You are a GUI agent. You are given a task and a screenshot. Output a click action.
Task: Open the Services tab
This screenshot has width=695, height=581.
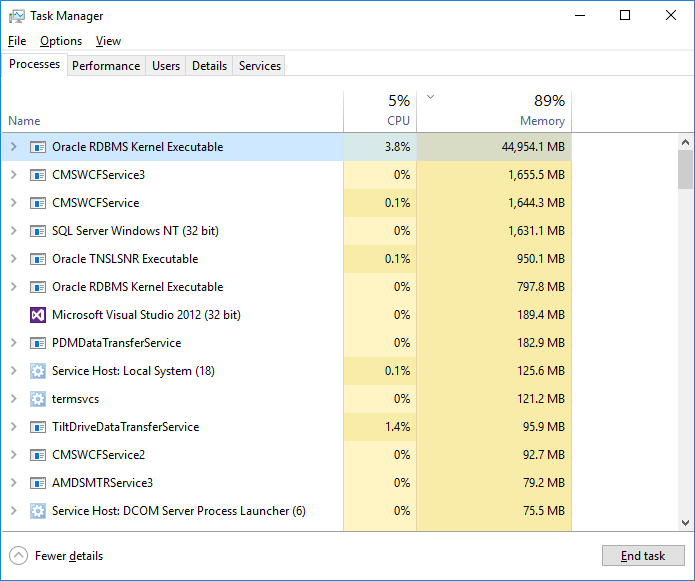coord(260,66)
